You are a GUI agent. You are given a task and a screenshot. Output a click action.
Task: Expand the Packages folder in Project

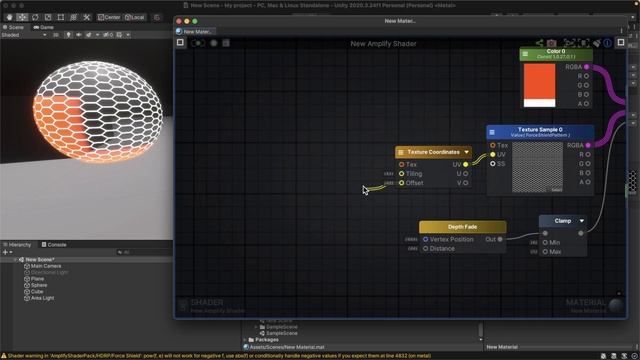[245, 340]
